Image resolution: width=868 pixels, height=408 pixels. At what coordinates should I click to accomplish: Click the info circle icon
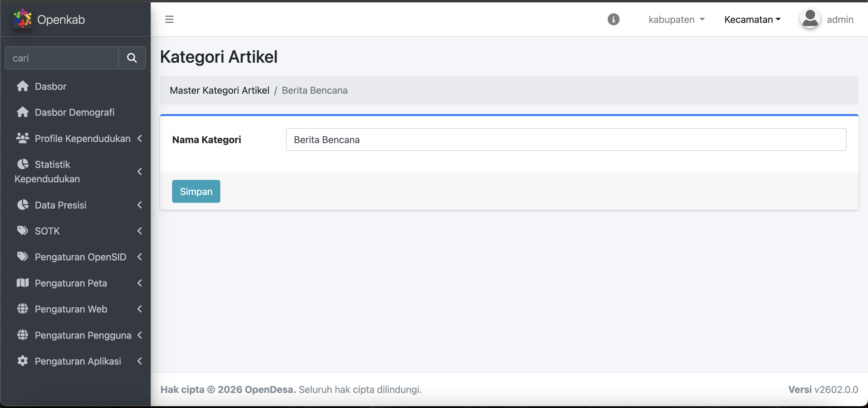(613, 19)
